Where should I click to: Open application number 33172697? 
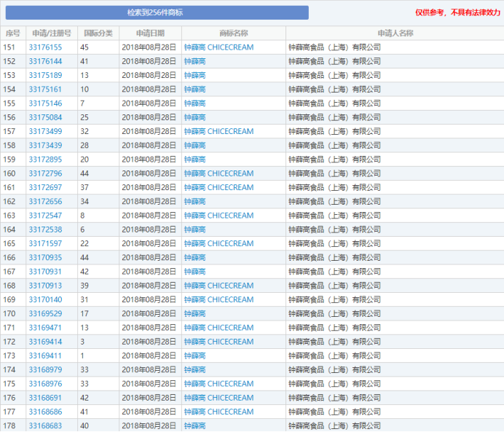(x=45, y=187)
